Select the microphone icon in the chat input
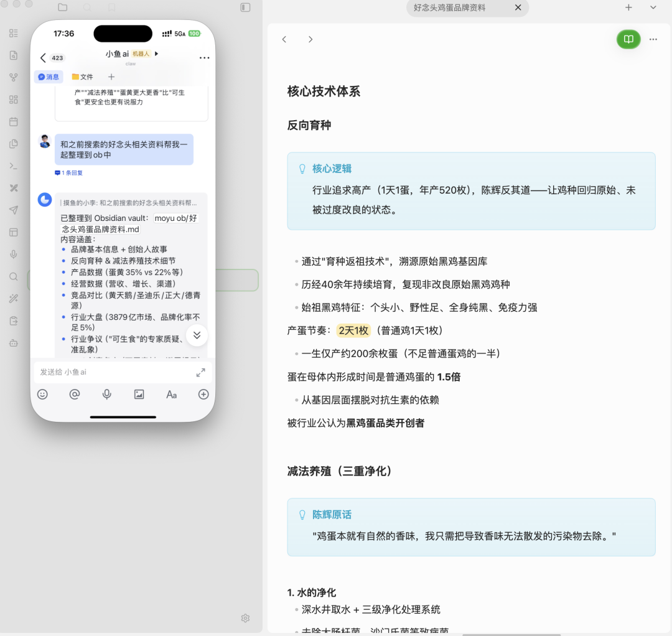This screenshot has height=636, width=672. click(106, 394)
